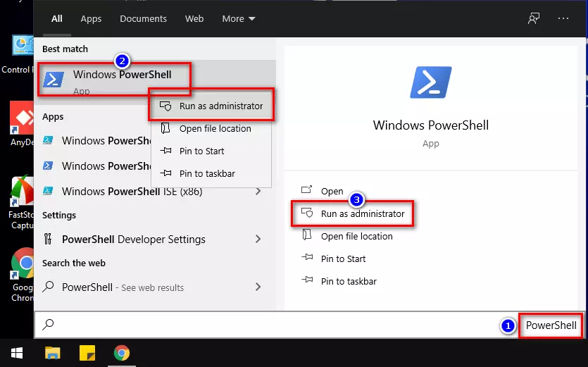Click shield icon beside details pane Run as administrator
Image resolution: width=588 pixels, height=367 pixels.
[307, 213]
